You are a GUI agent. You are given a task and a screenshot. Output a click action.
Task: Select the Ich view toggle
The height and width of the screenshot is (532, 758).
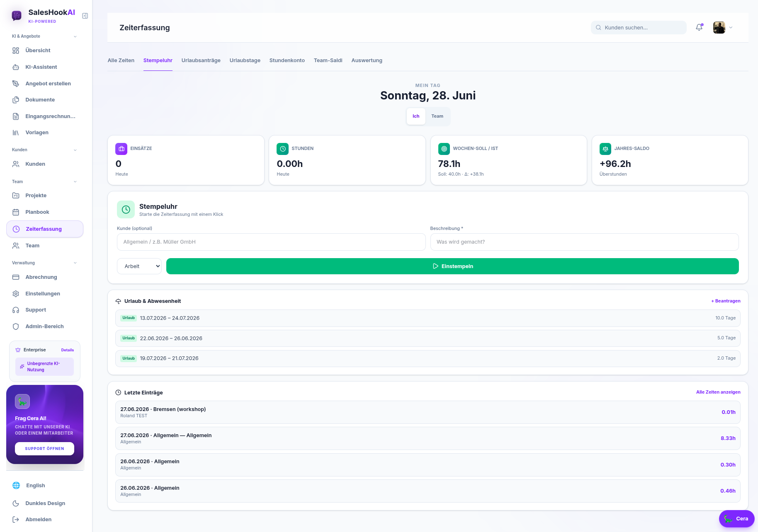416,116
